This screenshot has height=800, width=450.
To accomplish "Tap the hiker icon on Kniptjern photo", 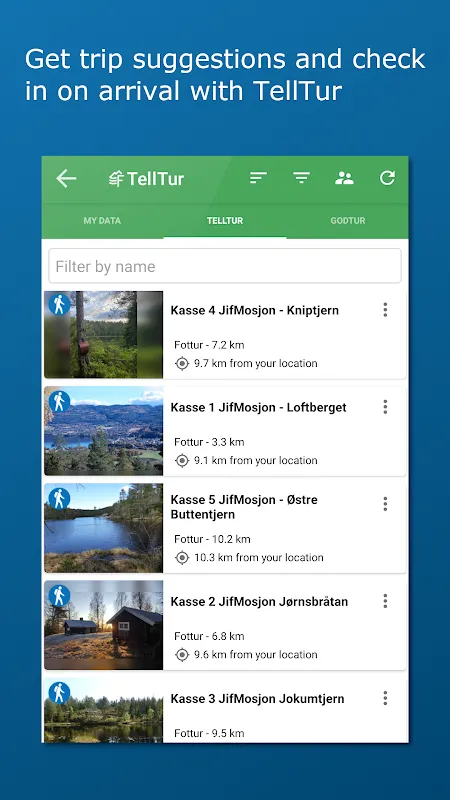I will click(59, 305).
